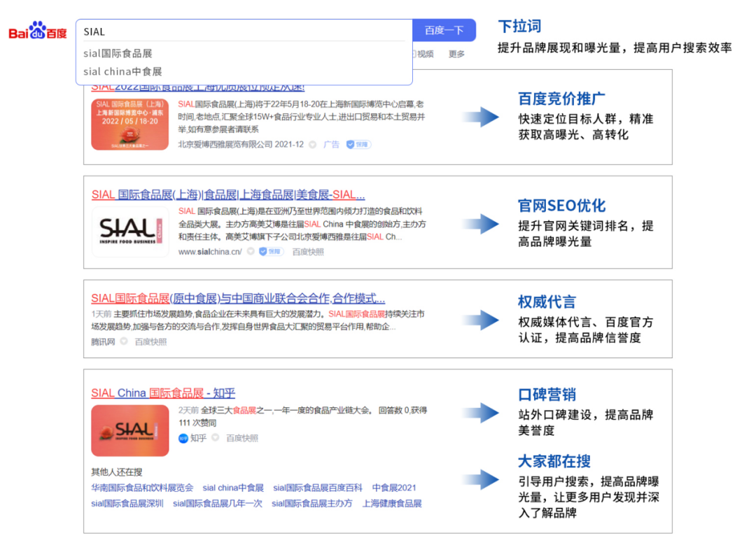This screenshot has height=552, width=756.
Task: Click the SIAL Inspire Food Business logo thumbnail
Action: (x=130, y=232)
